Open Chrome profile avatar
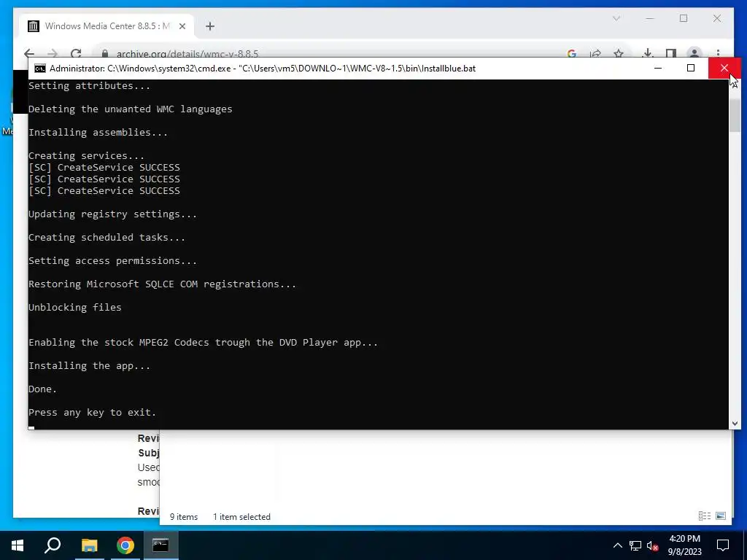The width and height of the screenshot is (747, 560). [x=694, y=53]
